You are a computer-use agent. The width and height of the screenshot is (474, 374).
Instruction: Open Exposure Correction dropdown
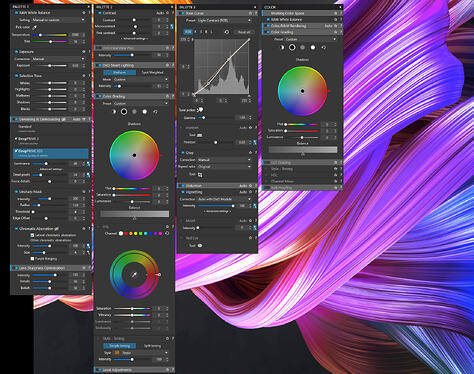[x=58, y=59]
